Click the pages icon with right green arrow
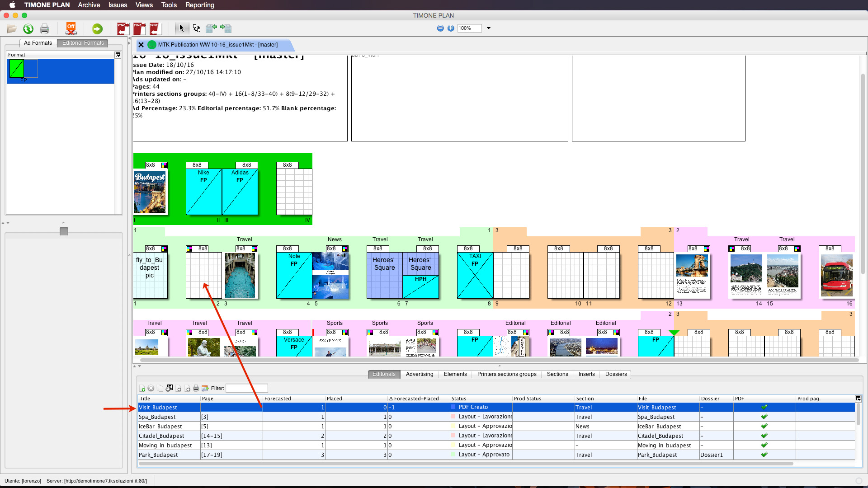Screen dimensions: 868x488 point(226,28)
